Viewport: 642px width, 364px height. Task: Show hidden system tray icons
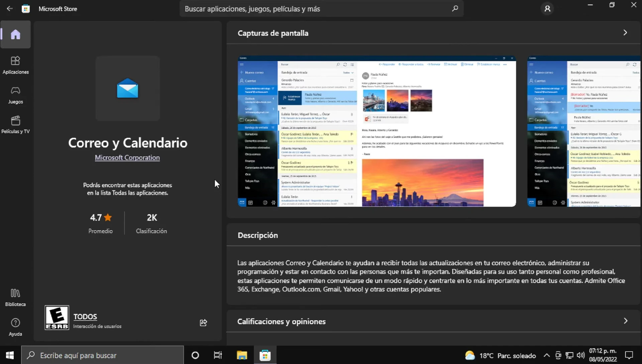(x=547, y=355)
